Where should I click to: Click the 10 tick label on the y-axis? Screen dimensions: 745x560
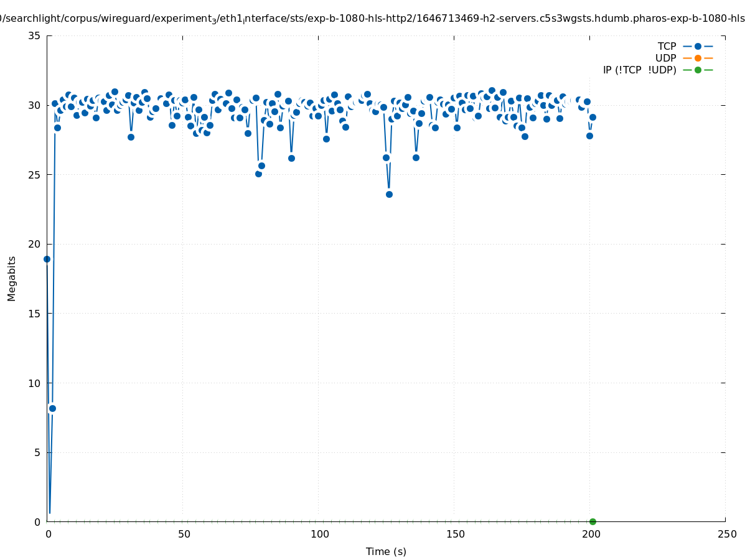[34, 383]
